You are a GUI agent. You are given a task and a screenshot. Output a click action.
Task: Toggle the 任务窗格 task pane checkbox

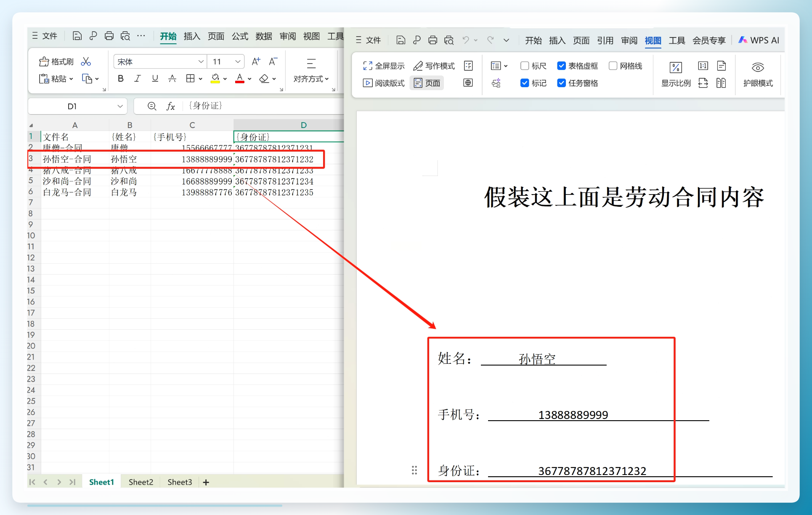[561, 83]
